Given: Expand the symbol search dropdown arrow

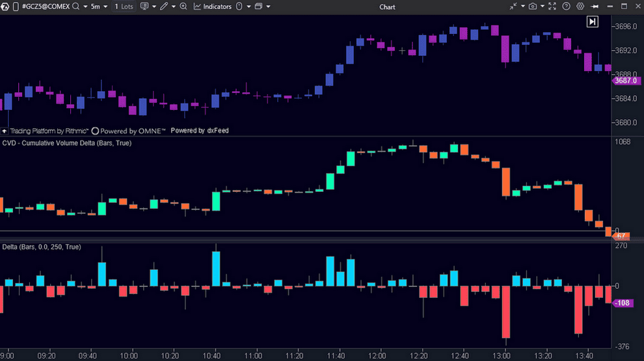Looking at the screenshot, I should pyautogui.click(x=85, y=7).
